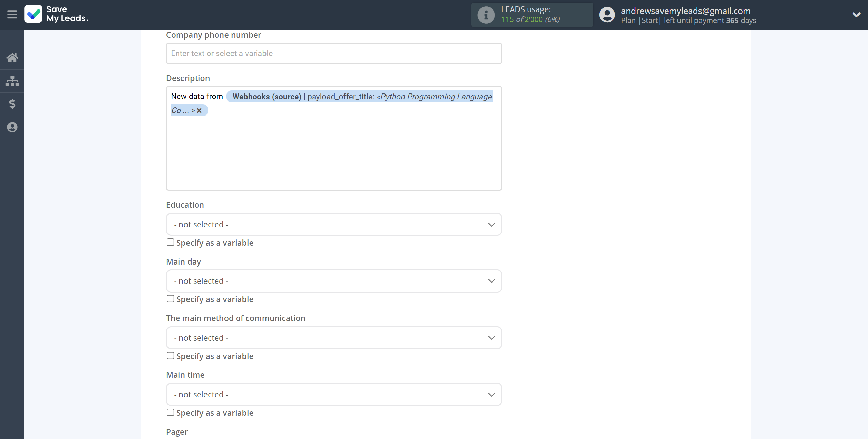Click inside the Description text area
868x439 pixels.
tap(334, 139)
